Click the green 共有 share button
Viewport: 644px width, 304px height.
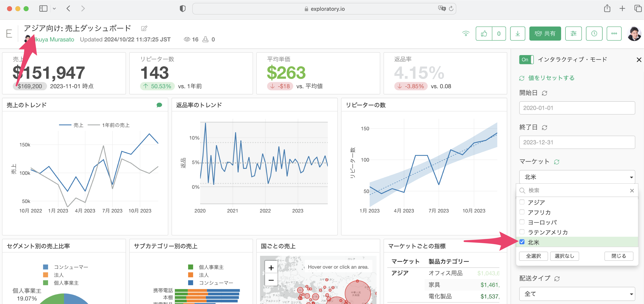(545, 34)
